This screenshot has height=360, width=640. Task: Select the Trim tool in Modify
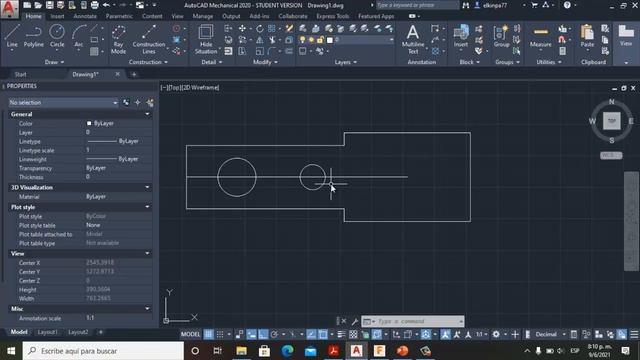272,40
